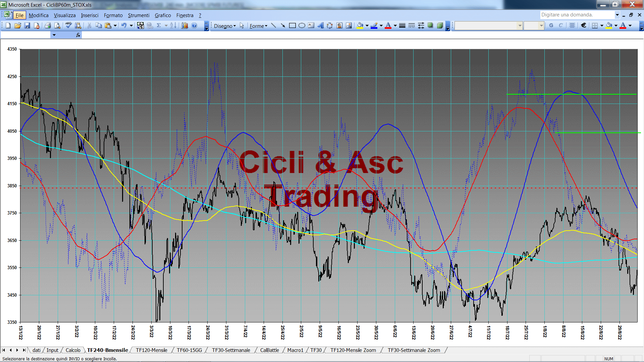Switch to the TF120-Mensile sheet tab
Screen dimensions: 644x362
pyautogui.click(x=151, y=350)
